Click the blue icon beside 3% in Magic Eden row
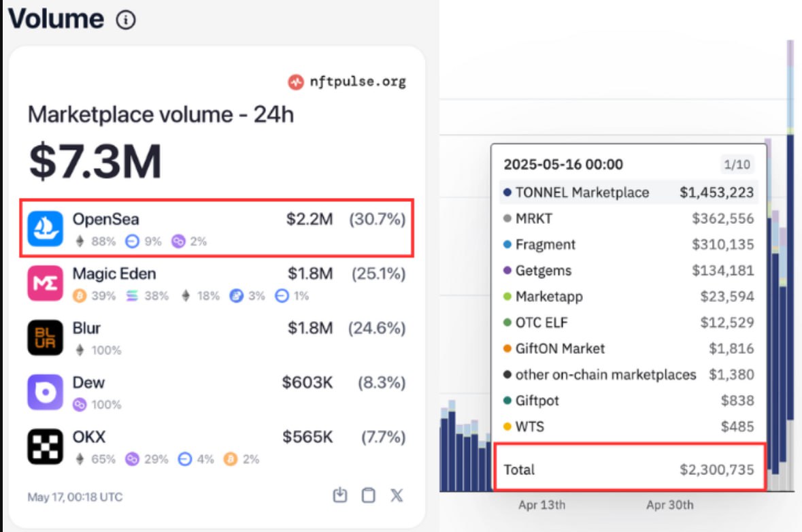Screen dimensions: 802x532 tap(236, 296)
